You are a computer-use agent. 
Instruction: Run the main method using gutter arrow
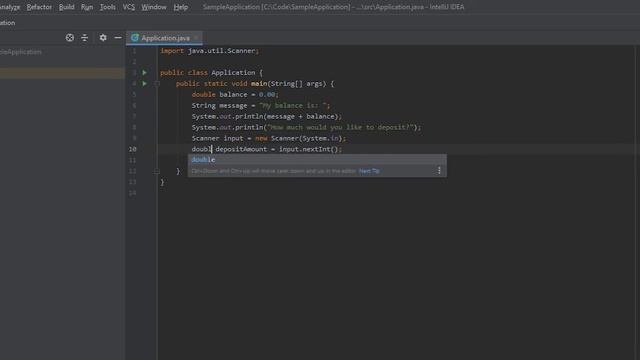(x=144, y=84)
